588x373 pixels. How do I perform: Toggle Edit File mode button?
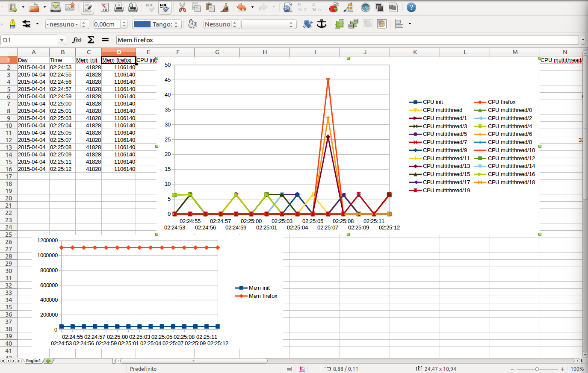point(88,7)
